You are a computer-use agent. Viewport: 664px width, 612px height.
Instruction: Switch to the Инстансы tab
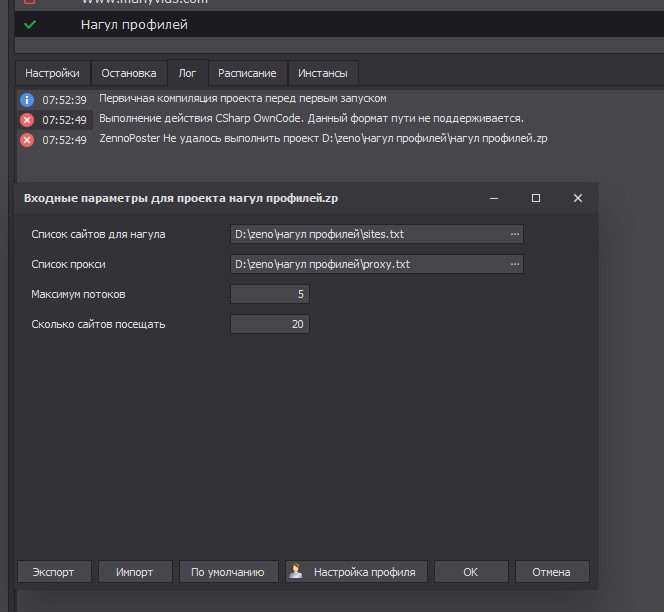coord(323,73)
